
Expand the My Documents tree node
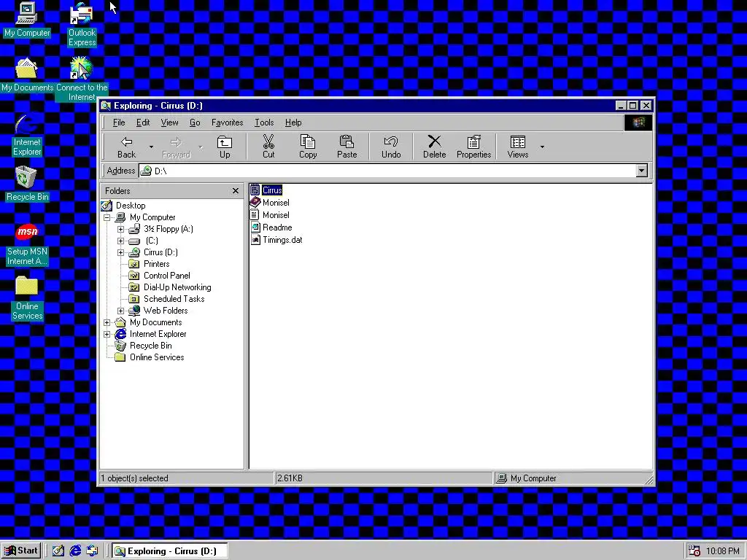pyautogui.click(x=107, y=322)
